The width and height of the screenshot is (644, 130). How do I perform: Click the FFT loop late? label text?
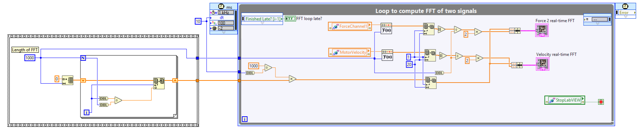coord(309,19)
